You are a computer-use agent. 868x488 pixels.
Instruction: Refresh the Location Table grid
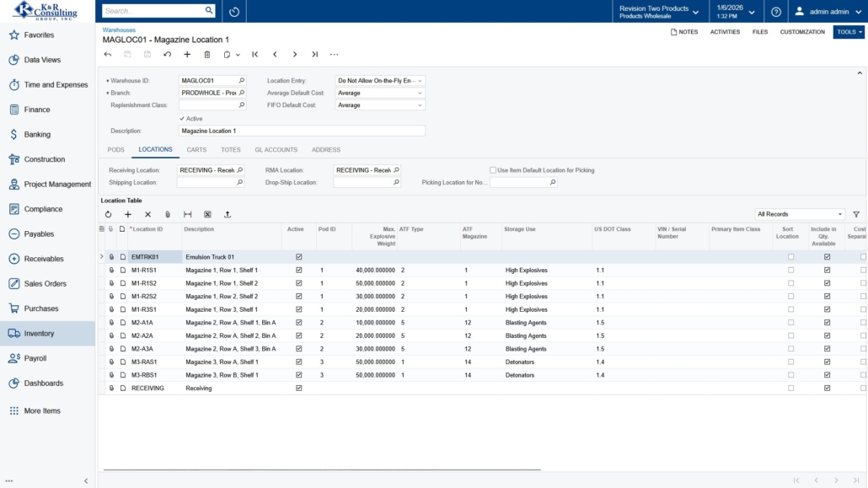coord(108,215)
